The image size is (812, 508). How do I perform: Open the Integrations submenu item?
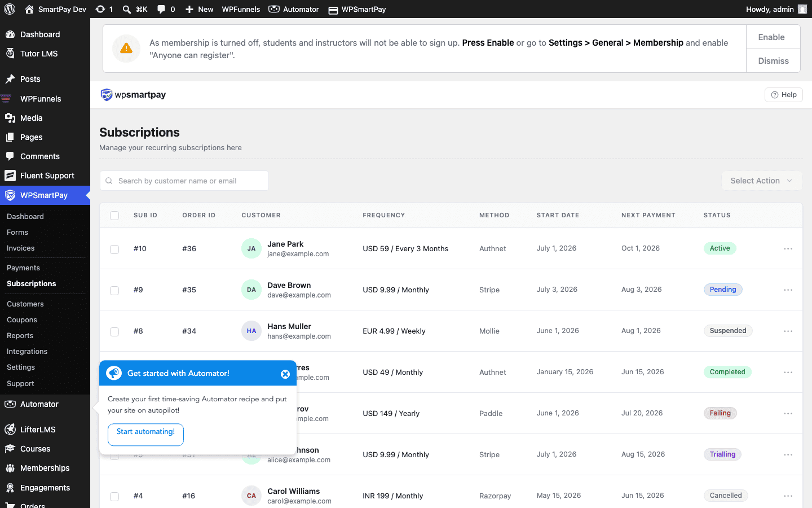tap(27, 351)
